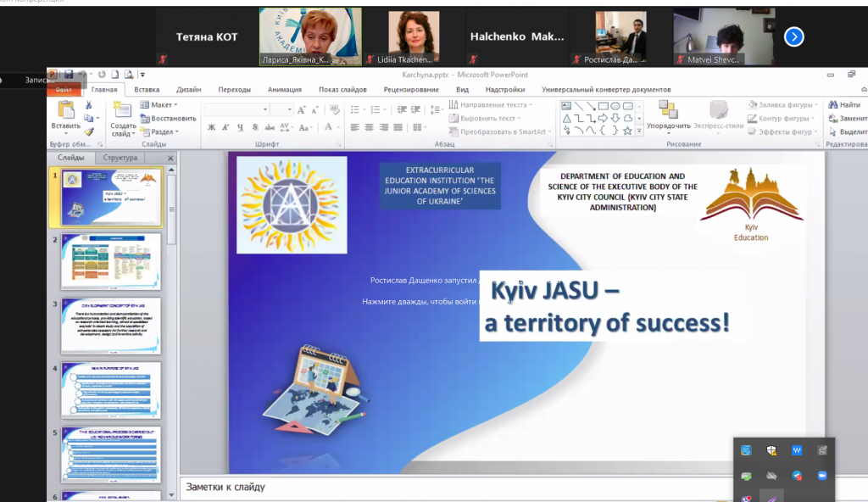Toggle text shadow (S) formatting
Screen dimensions: 868x502
coord(255,127)
